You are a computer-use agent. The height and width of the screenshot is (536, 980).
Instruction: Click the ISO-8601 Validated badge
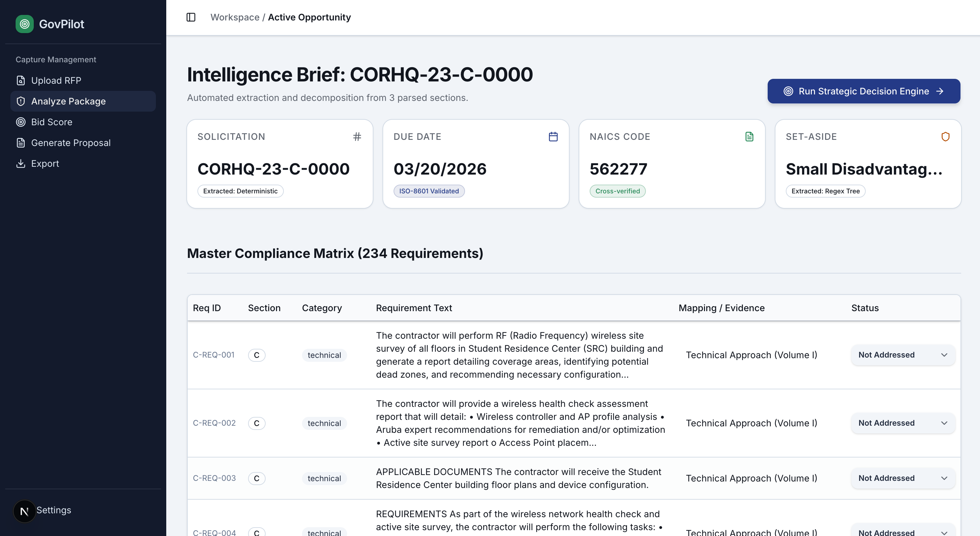(429, 191)
